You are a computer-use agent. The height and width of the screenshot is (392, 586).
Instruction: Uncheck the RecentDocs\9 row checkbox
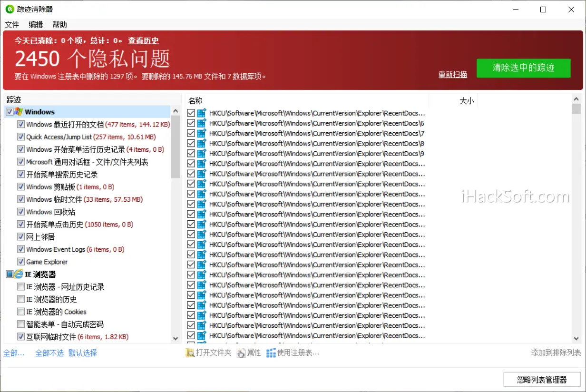pyautogui.click(x=191, y=153)
